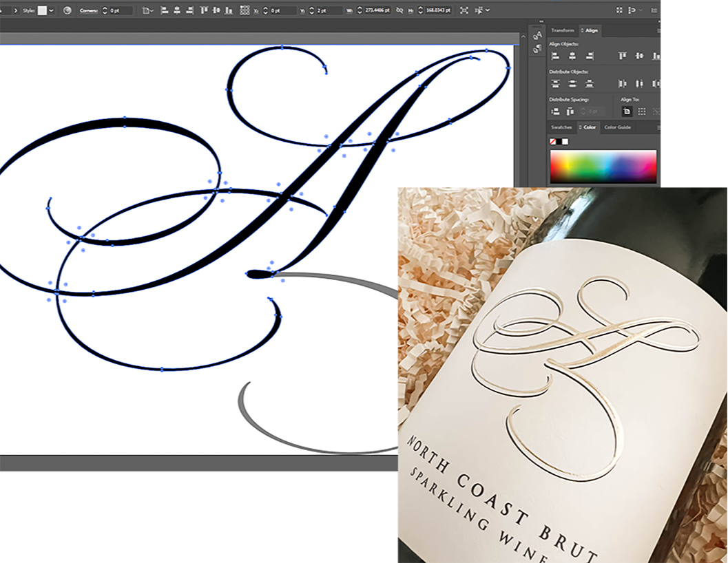728x563 pixels.
Task: Click horizontal align center in control bar
Action: pos(177,10)
